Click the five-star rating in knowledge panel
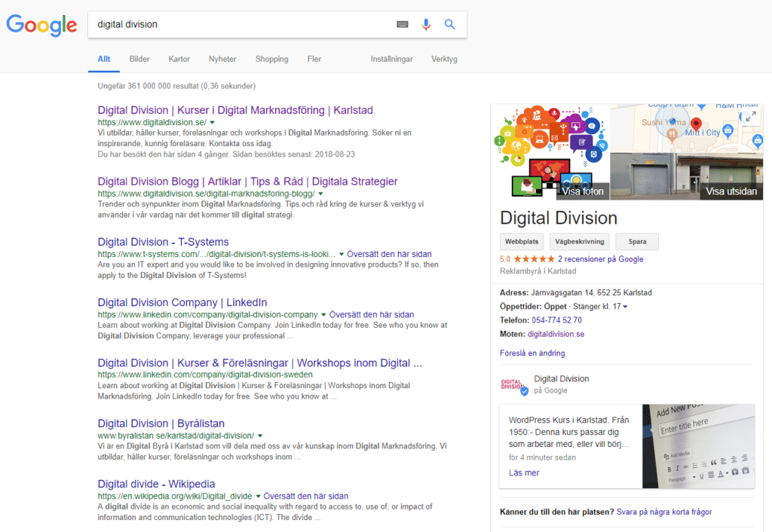The image size is (772, 532). coord(535,259)
